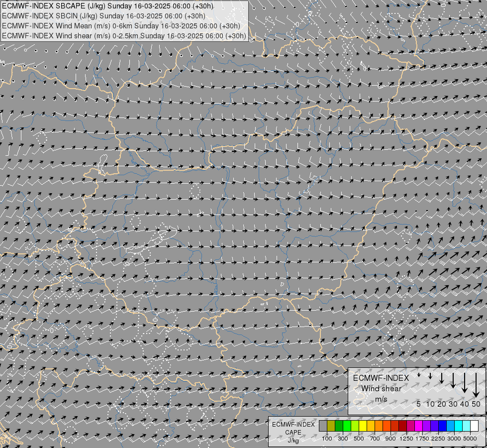Screen dimensions: 487x448
Task: Click the 50 m/s wind shear legend arrow
Action: click(476, 385)
